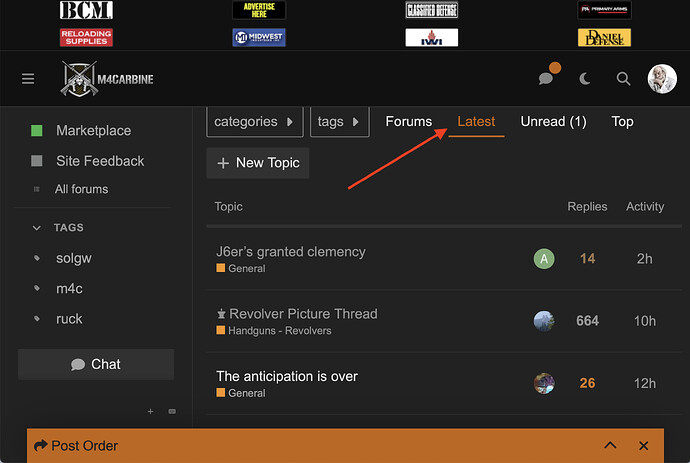Image resolution: width=690 pixels, height=463 pixels.
Task: Open the Classified Defense banner
Action: 432,10
